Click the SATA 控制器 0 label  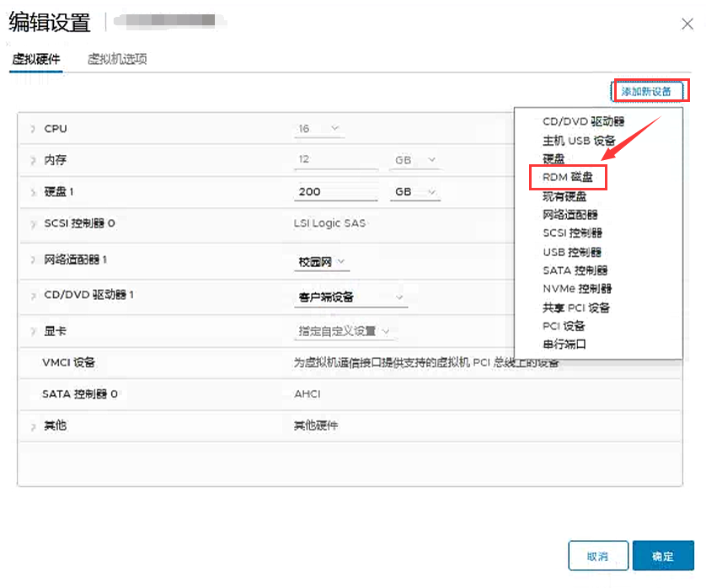click(80, 394)
